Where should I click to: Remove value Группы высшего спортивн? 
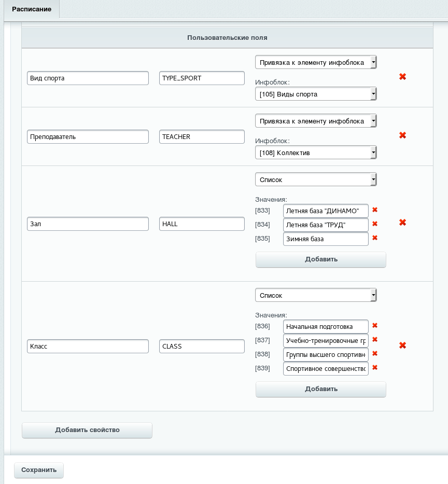coord(375,353)
